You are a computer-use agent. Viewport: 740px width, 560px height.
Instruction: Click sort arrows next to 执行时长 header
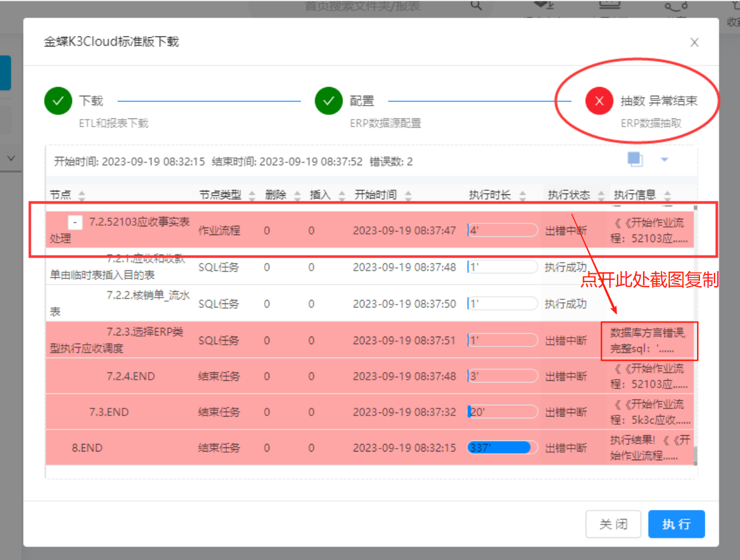tap(522, 196)
